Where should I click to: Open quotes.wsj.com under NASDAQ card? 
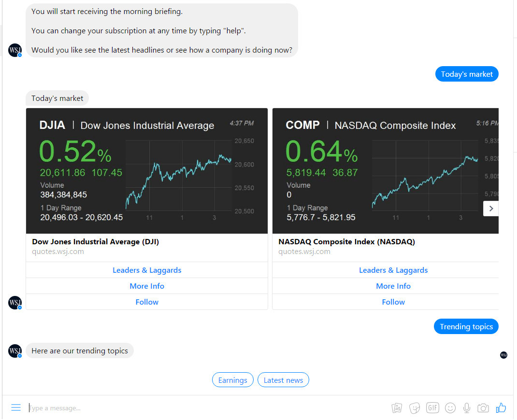pyautogui.click(x=304, y=252)
